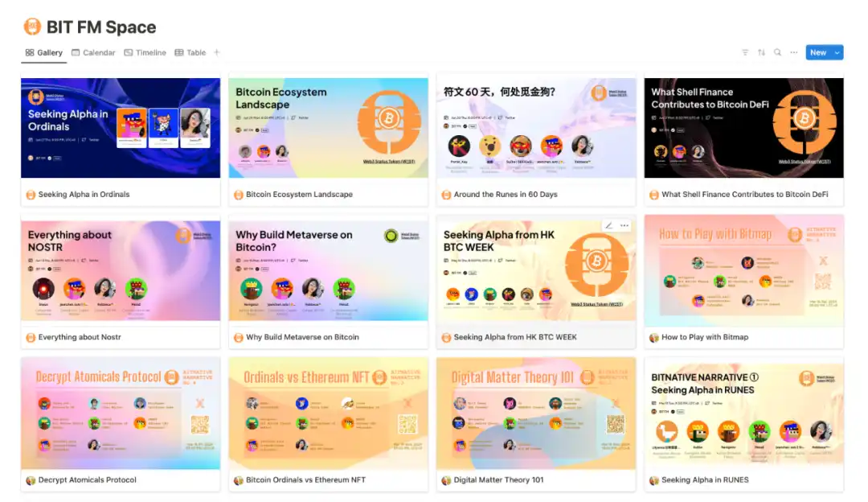Open the filter icon in toolbar
The width and height of the screenshot is (868, 502).
pyautogui.click(x=745, y=52)
